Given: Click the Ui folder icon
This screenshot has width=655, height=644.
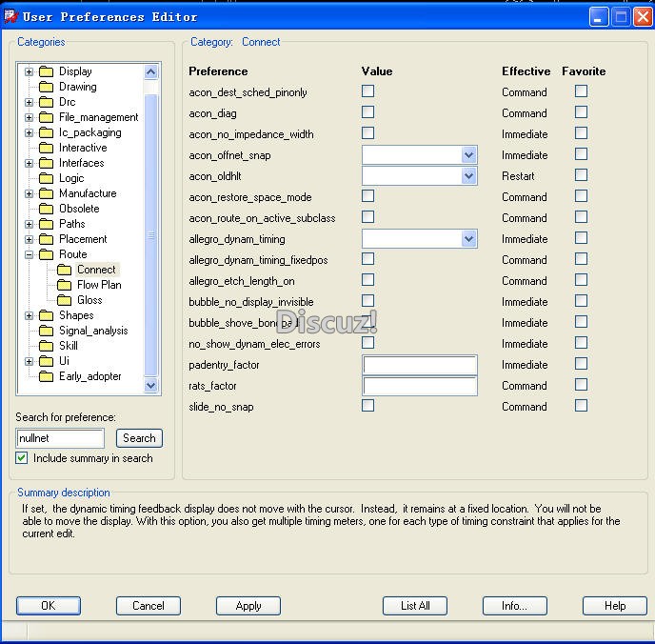Looking at the screenshot, I should pos(47,361).
